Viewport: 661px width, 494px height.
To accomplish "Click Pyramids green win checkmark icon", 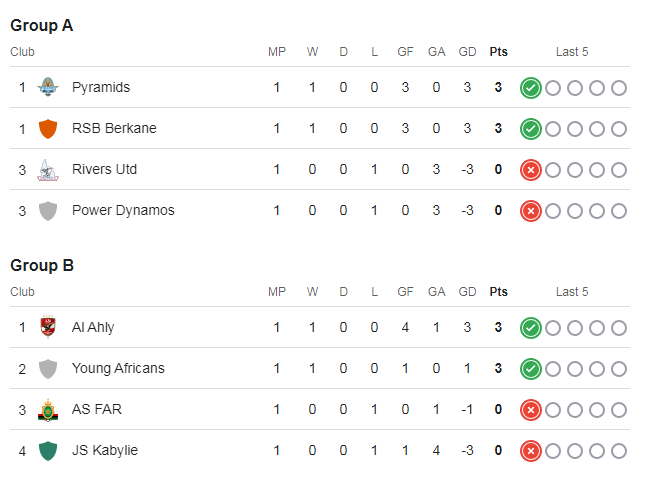I will pyautogui.click(x=531, y=88).
